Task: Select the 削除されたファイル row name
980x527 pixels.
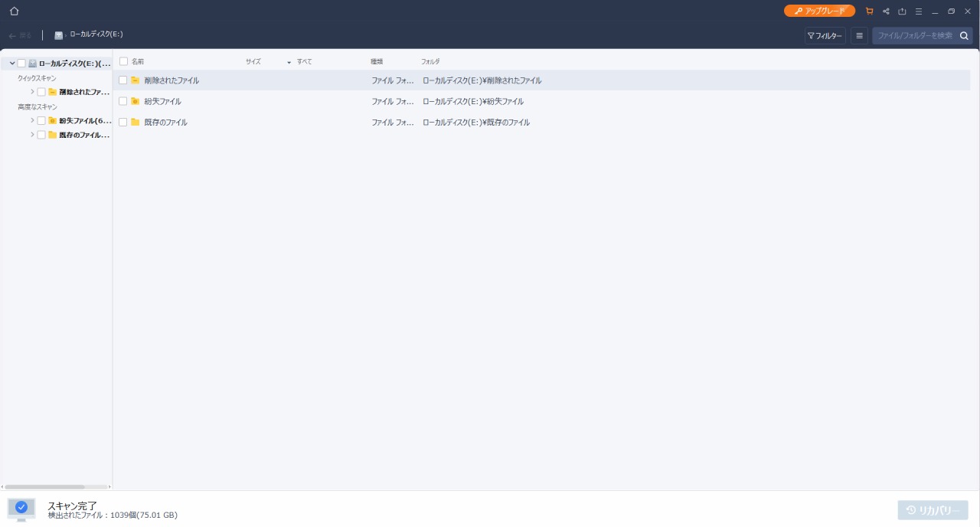Action: click(x=171, y=80)
